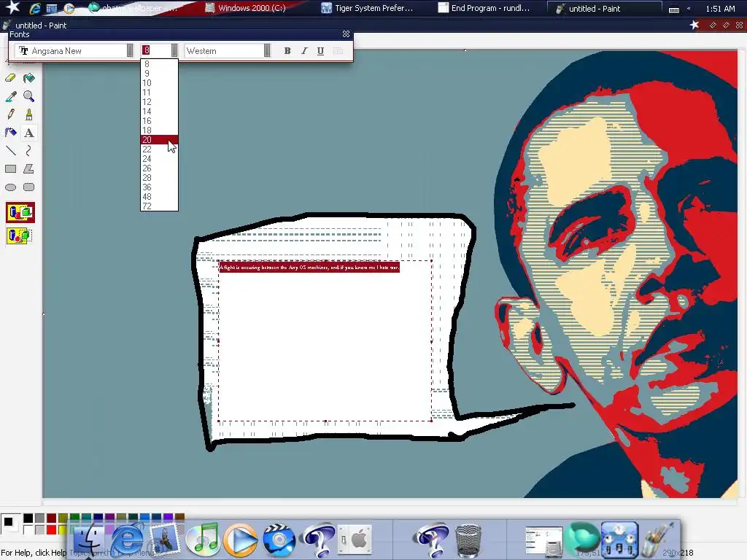Open Finder from the dock
This screenshot has height=560, width=747.
(88, 540)
